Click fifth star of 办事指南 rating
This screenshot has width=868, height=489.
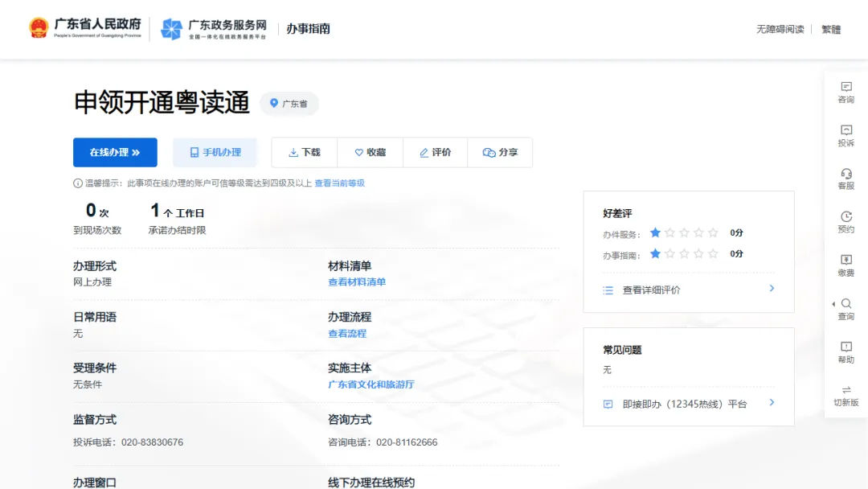tap(713, 253)
